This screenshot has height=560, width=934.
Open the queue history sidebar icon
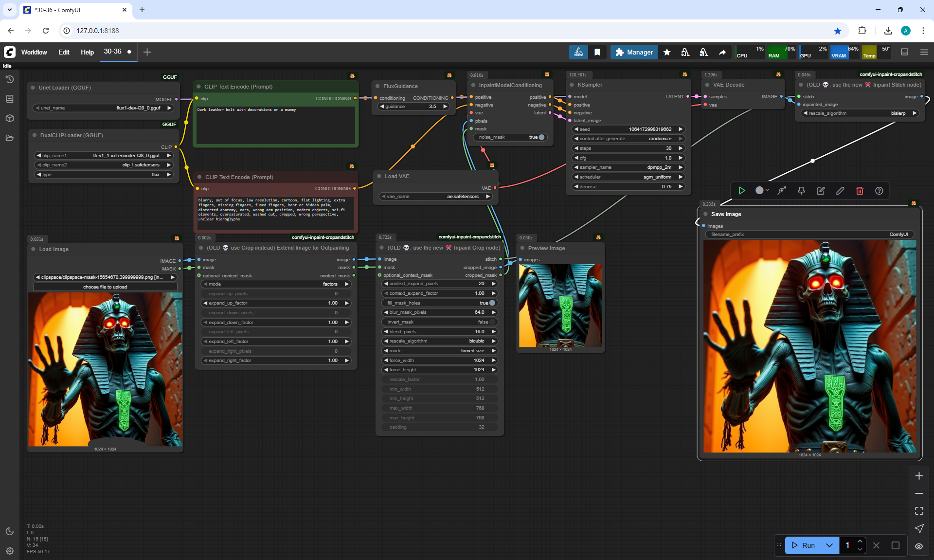point(10,79)
